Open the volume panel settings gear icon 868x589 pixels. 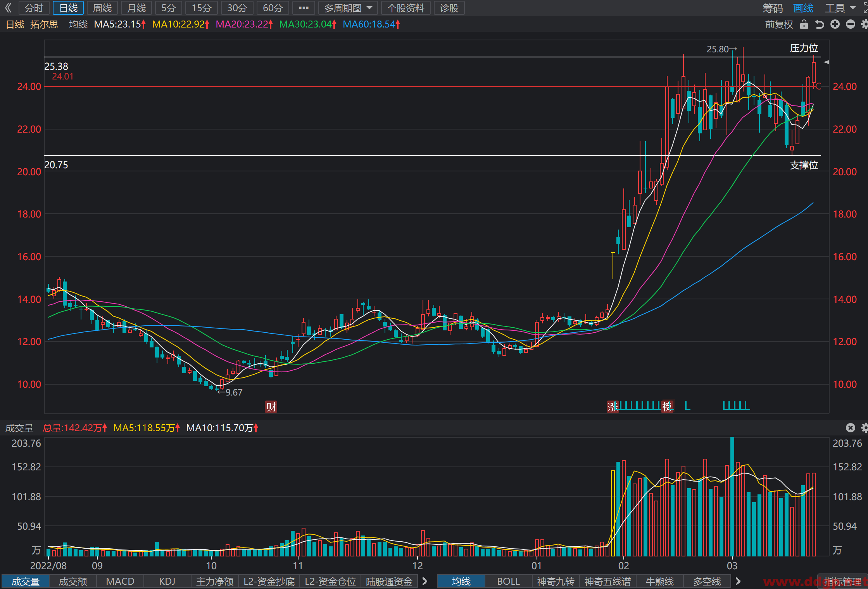(x=865, y=428)
